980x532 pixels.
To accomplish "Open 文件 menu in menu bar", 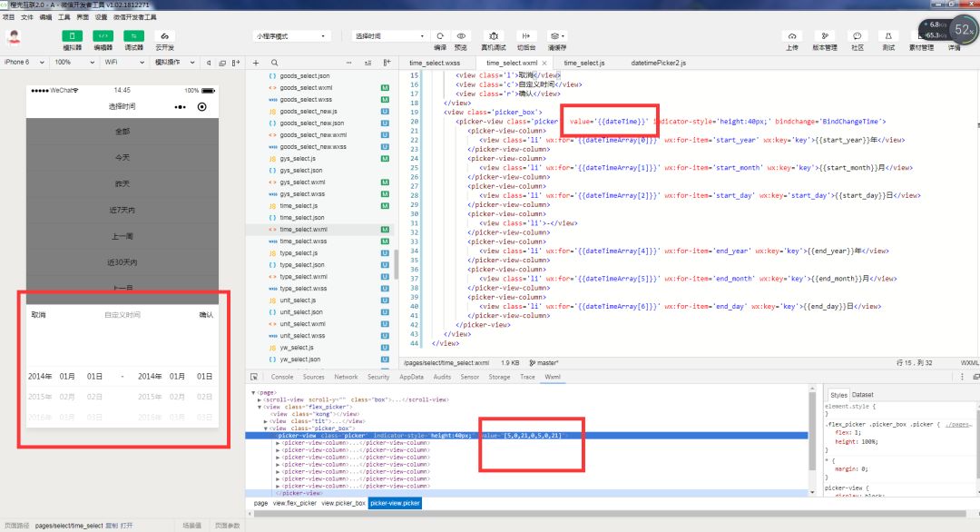I will point(27,17).
